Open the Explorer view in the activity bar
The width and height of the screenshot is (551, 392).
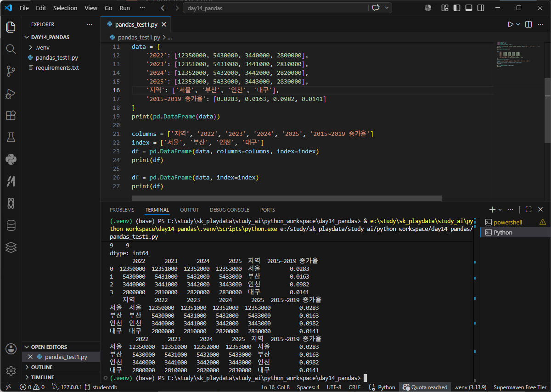11,27
